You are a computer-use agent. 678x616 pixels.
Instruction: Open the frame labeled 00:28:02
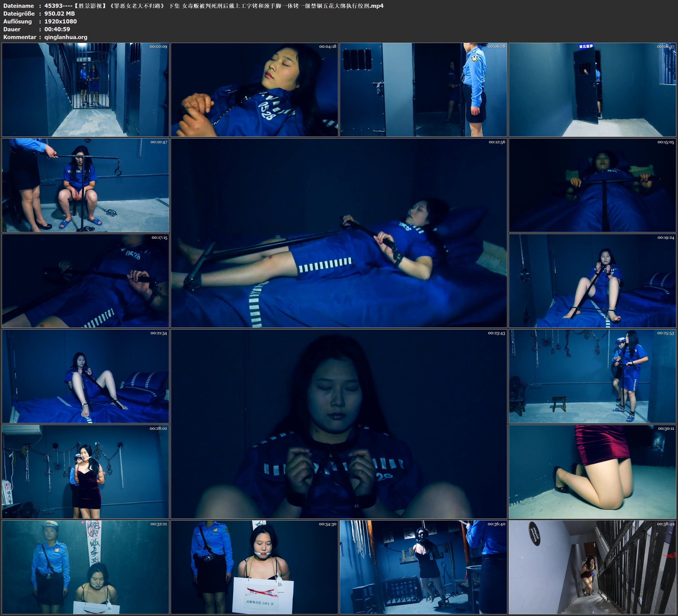coord(85,471)
